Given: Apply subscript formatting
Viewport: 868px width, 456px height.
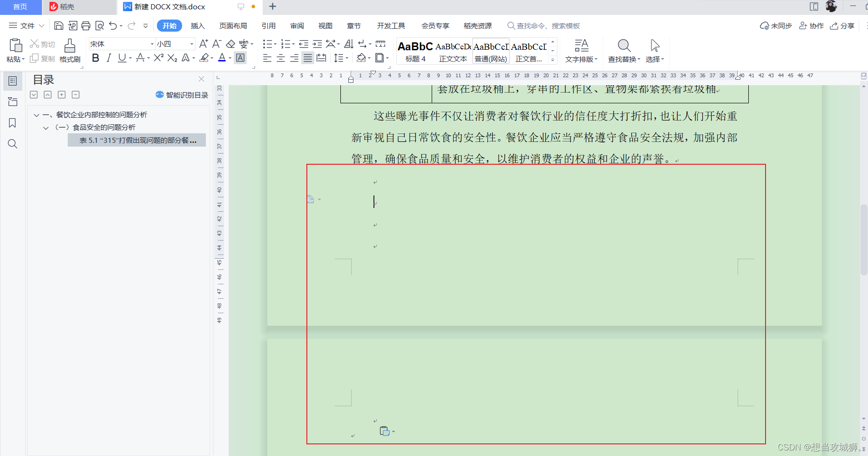Looking at the screenshot, I should coord(172,58).
